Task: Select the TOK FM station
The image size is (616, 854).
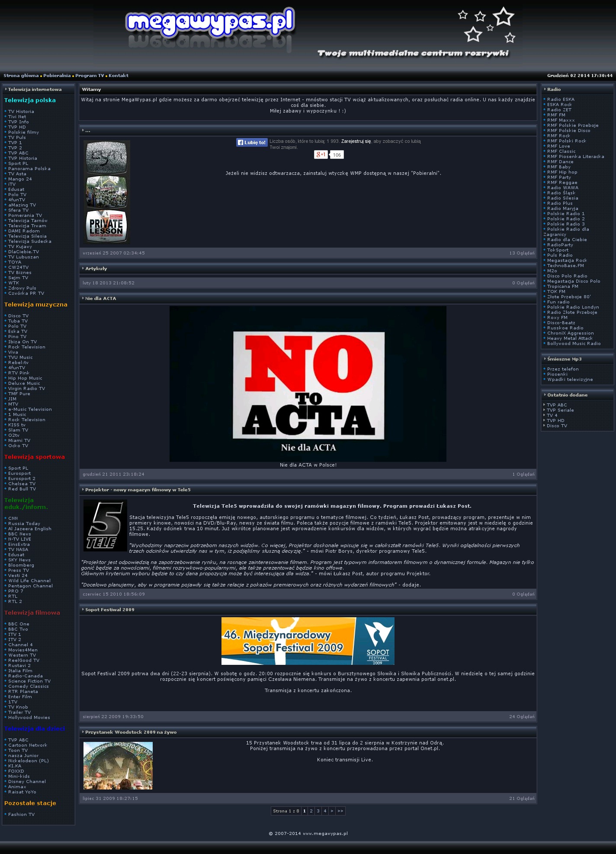Action: click(556, 292)
